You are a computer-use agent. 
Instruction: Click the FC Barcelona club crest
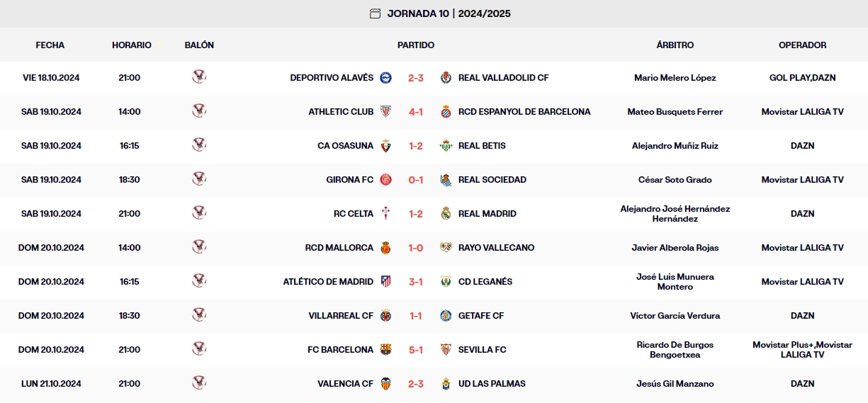click(x=385, y=350)
